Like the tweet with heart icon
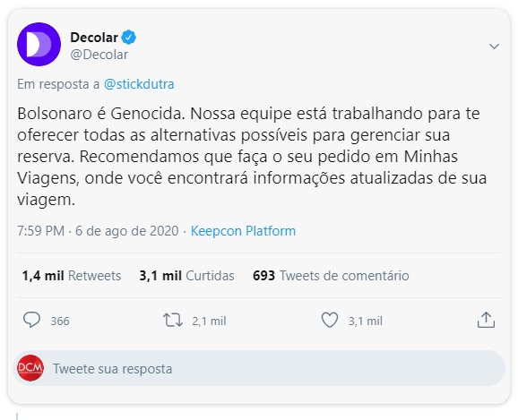518x420 pixels. point(330,320)
